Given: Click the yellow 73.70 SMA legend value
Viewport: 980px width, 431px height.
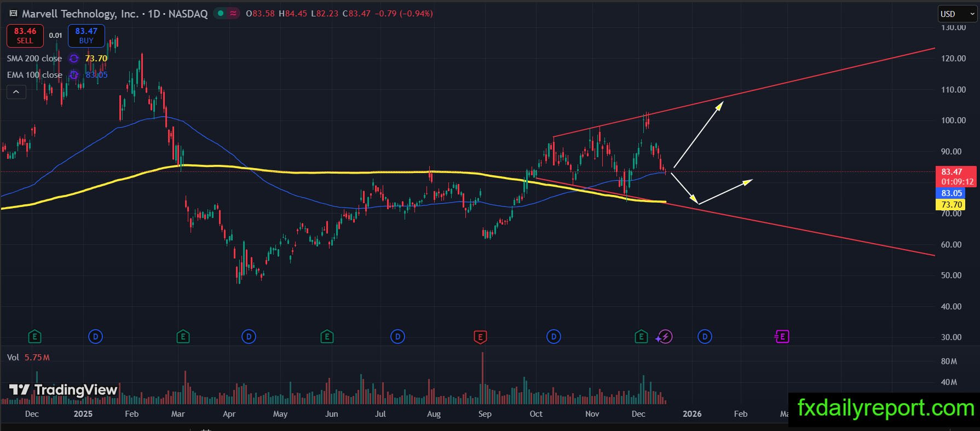Looking at the screenshot, I should [96, 59].
